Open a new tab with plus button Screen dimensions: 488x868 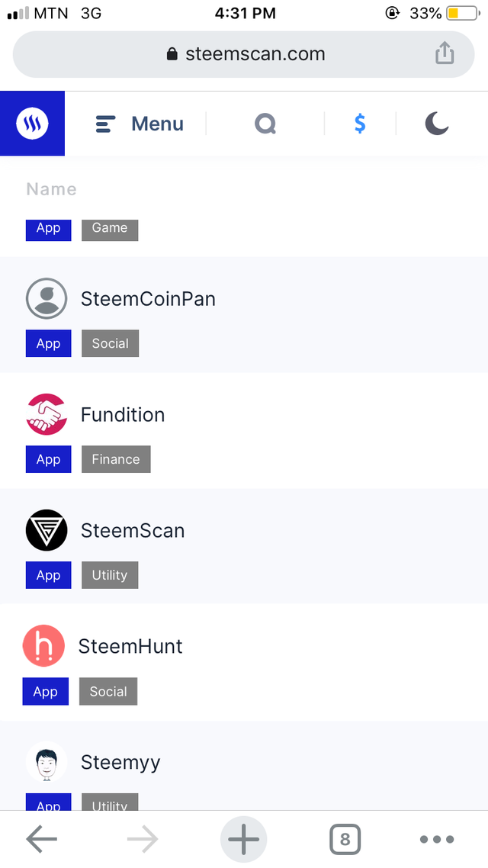[x=244, y=840]
